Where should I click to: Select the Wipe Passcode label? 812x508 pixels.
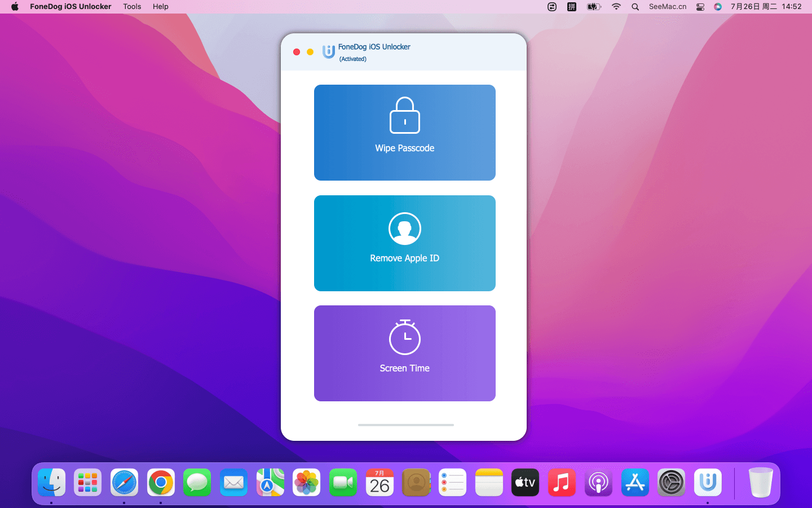click(x=404, y=148)
